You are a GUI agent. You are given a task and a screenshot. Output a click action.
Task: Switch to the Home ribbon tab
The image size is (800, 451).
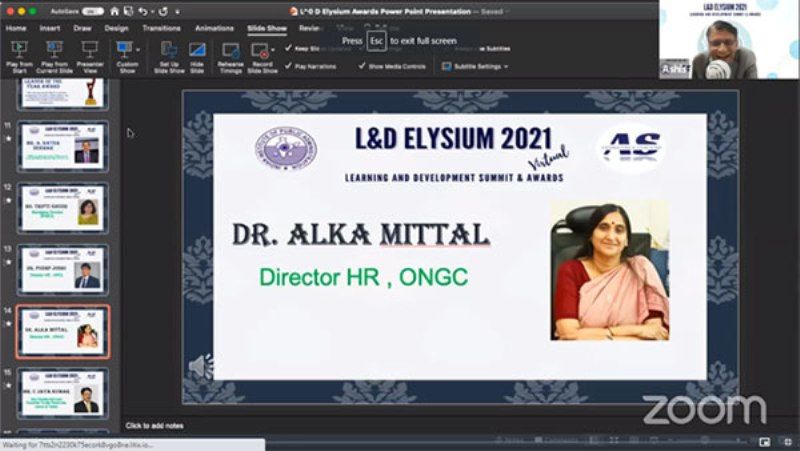(16, 28)
